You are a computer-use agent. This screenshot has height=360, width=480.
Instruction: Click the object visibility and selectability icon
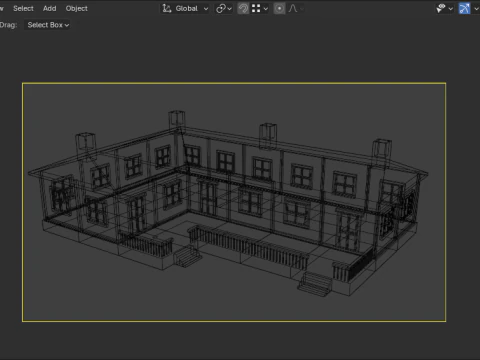pos(441,9)
